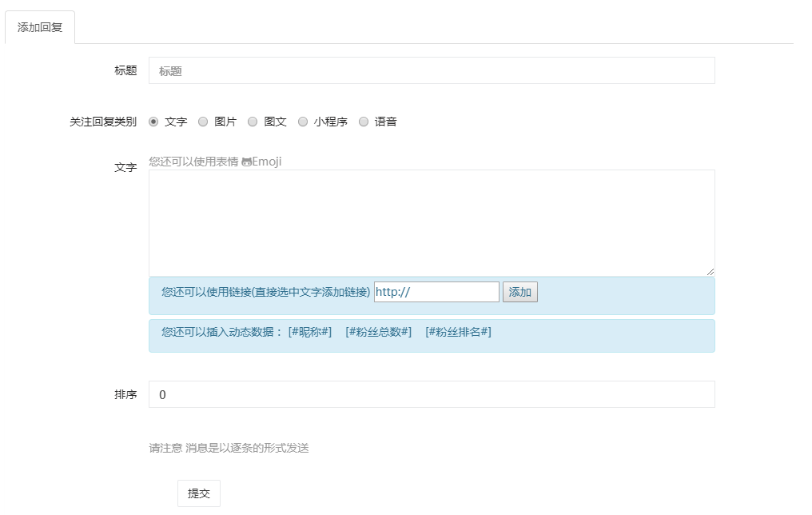
Task: Click the text area resize handle
Action: coord(710,272)
